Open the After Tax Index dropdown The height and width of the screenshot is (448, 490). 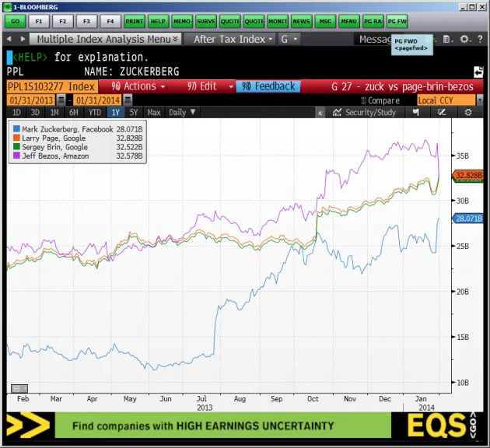(229, 39)
